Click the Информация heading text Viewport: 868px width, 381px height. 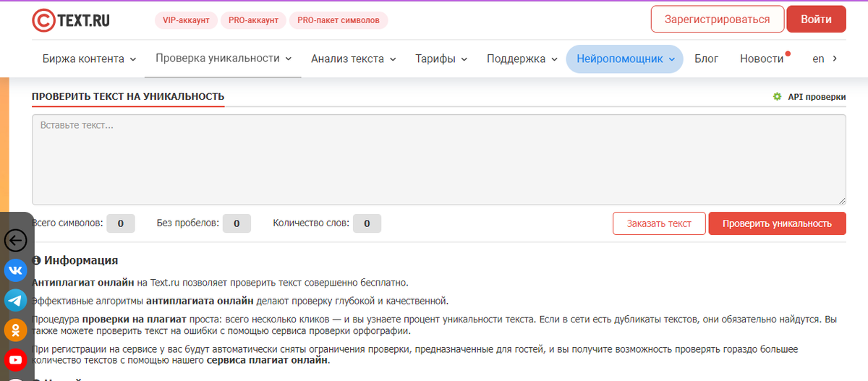tap(81, 260)
